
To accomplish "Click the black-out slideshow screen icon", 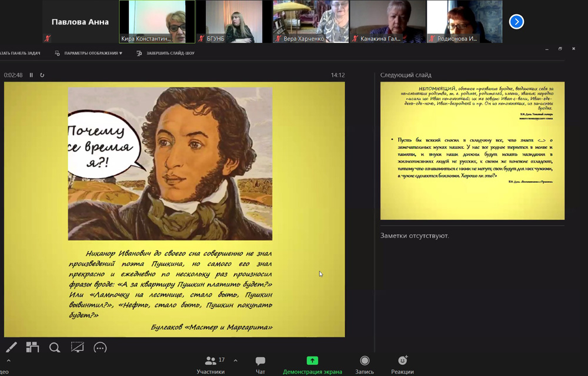I will pyautogui.click(x=77, y=347).
